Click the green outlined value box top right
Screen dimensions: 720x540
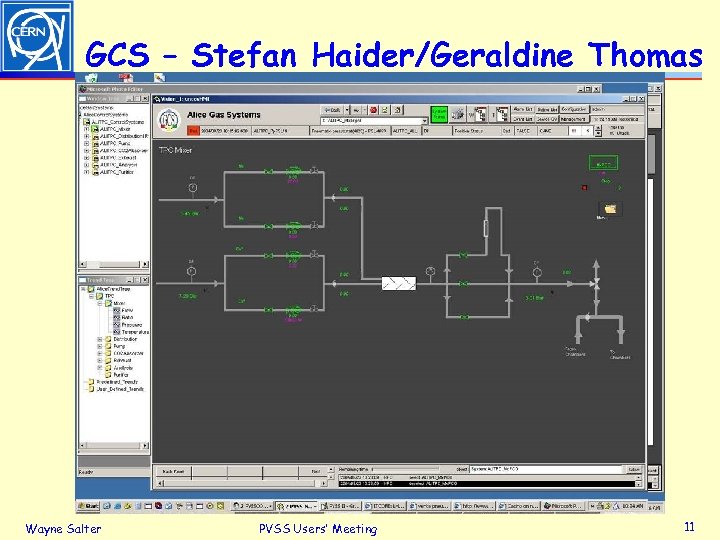(x=603, y=163)
